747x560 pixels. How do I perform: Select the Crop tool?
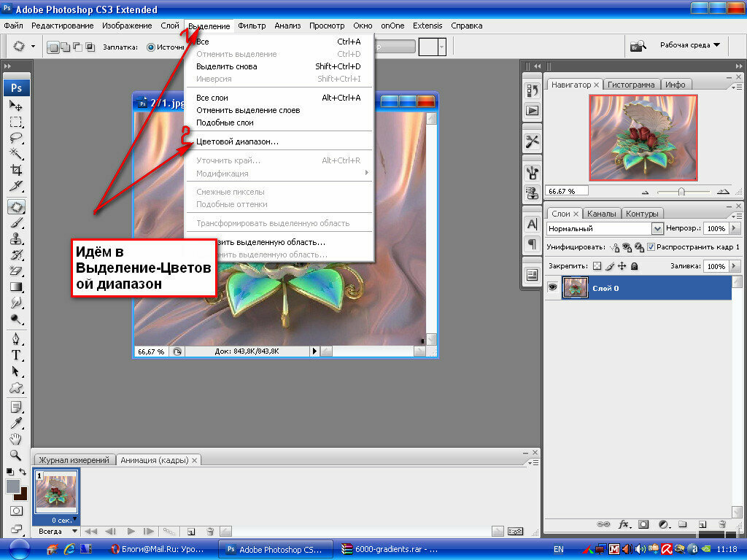click(x=16, y=169)
